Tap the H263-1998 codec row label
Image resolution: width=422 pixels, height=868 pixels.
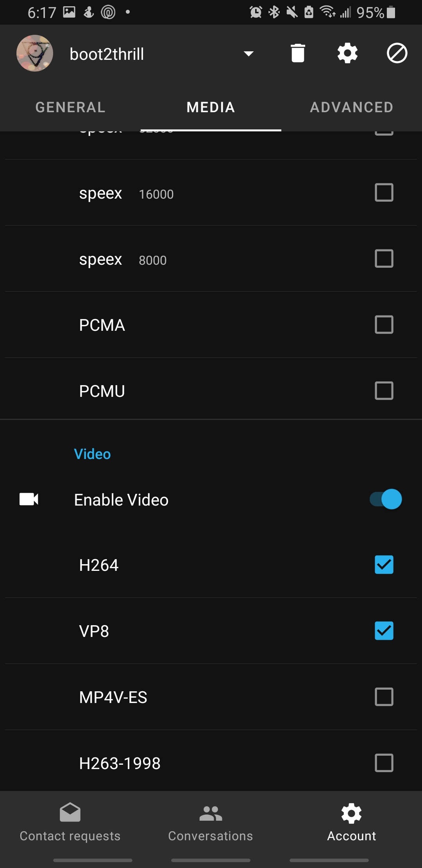click(x=120, y=763)
